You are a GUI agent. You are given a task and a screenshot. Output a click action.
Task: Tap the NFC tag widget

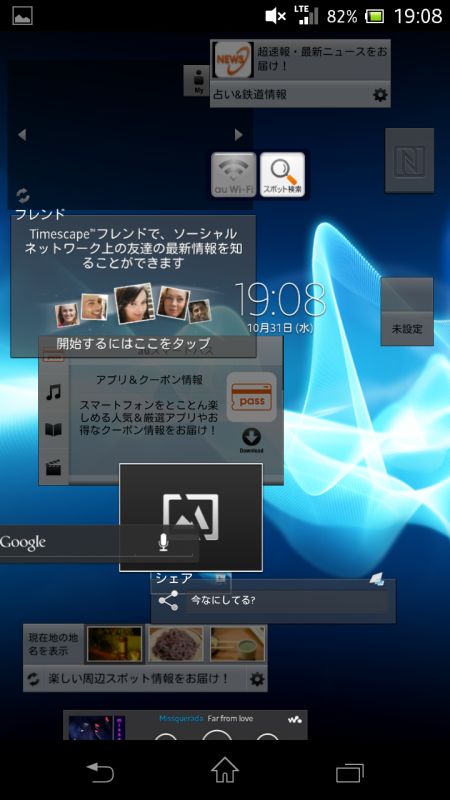coord(410,160)
